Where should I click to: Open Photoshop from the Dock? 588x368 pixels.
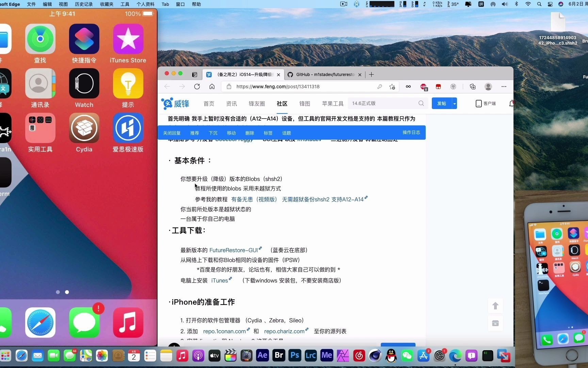click(295, 356)
